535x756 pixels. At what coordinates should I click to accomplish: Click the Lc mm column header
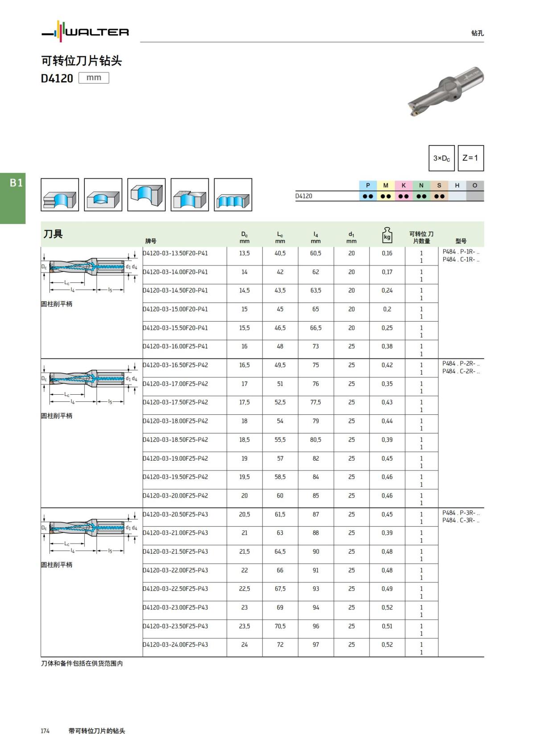pos(280,237)
